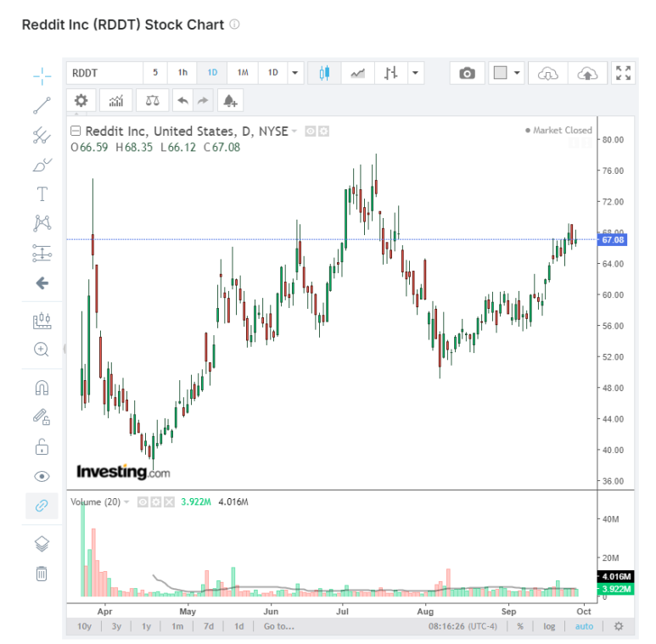Toggle auto scale

[x=584, y=626]
